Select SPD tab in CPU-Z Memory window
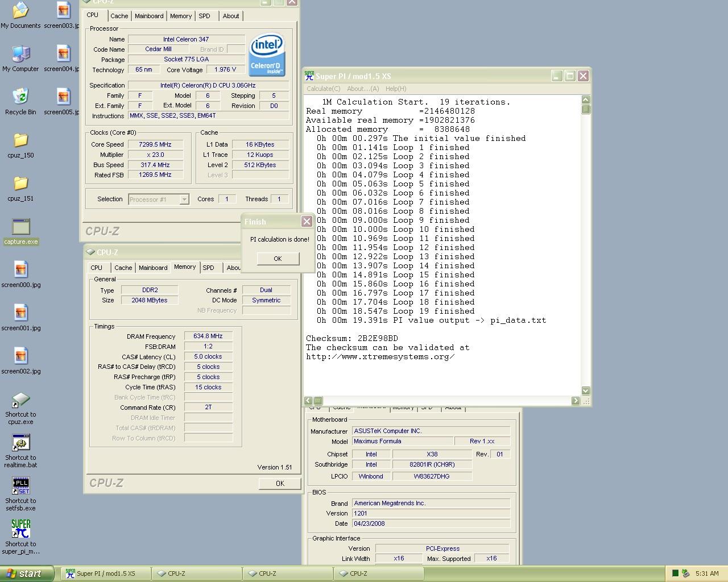Image resolution: width=728 pixels, height=582 pixels. click(209, 268)
